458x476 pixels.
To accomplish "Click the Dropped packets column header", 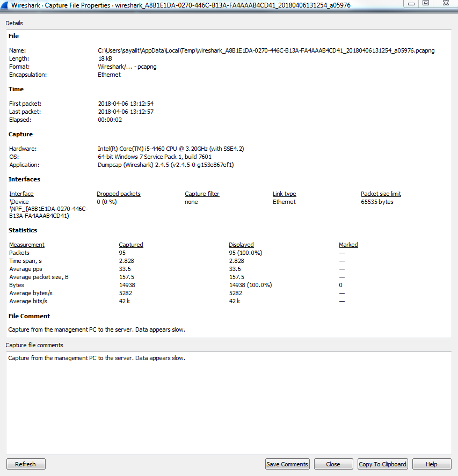I will click(119, 194).
